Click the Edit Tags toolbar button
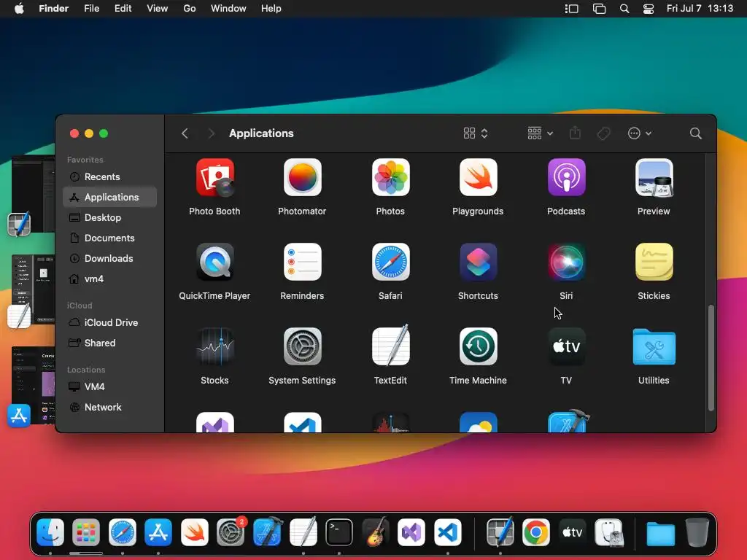747x560 pixels. pos(603,133)
